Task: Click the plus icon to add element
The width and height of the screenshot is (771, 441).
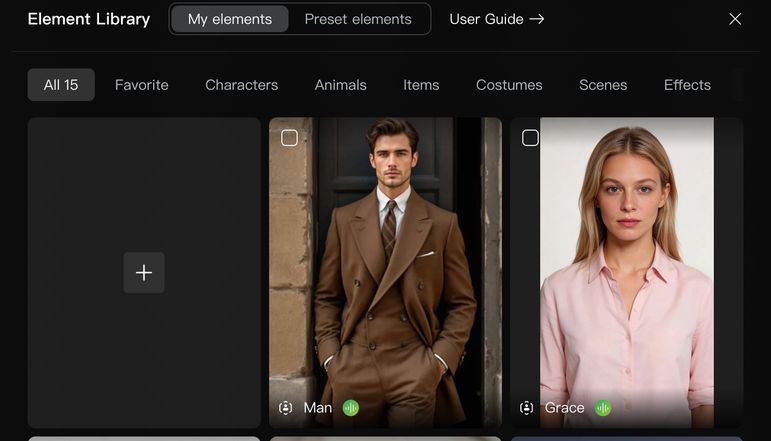Action: (144, 273)
